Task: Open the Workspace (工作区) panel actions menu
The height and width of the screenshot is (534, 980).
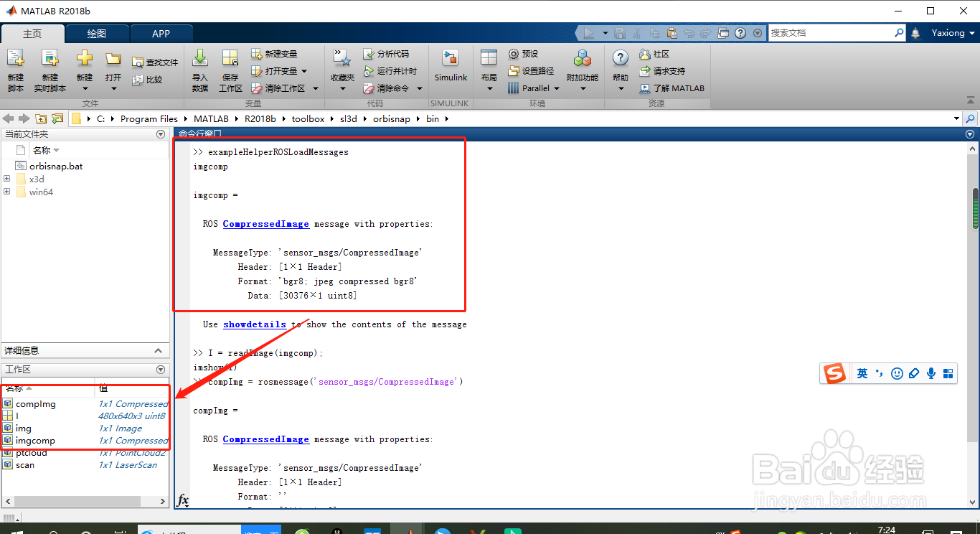Action: pyautogui.click(x=161, y=369)
